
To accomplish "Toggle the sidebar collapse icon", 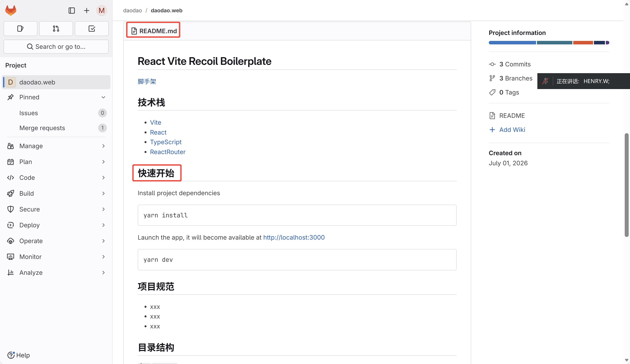I will (71, 11).
